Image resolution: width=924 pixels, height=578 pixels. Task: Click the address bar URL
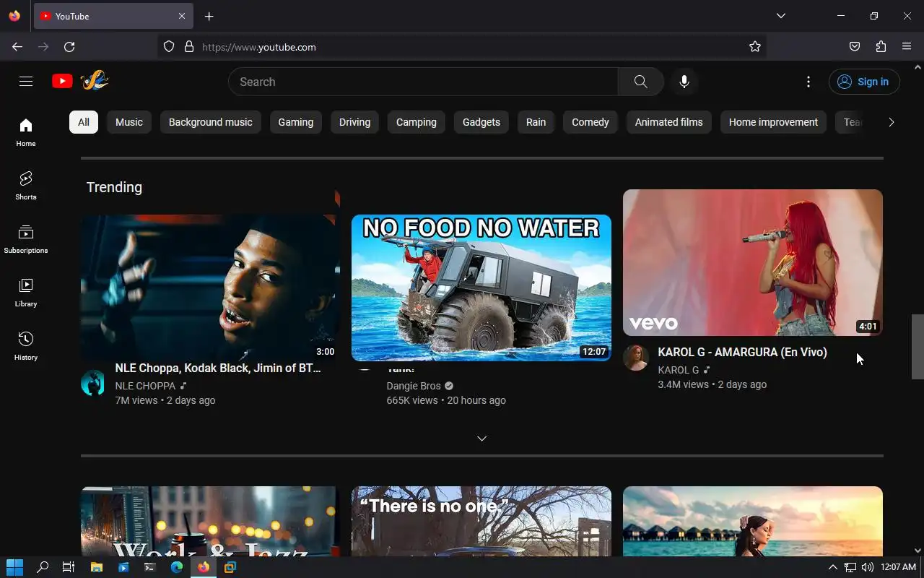pyautogui.click(x=259, y=47)
